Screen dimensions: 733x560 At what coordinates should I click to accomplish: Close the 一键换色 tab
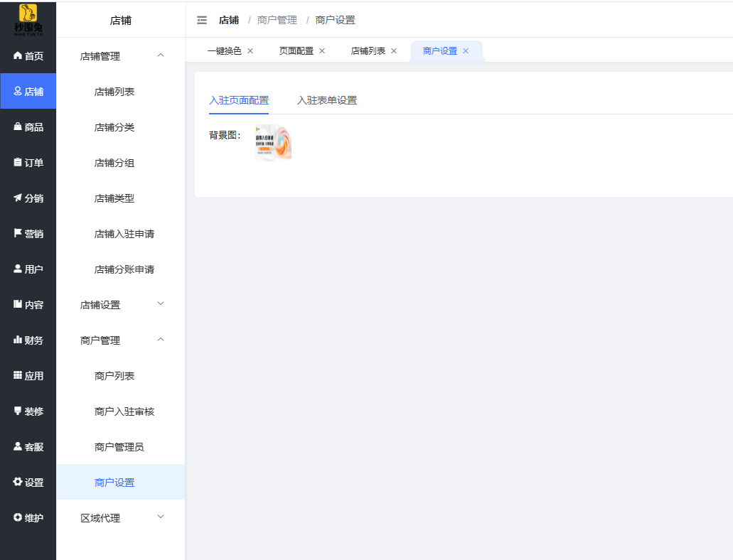pyautogui.click(x=250, y=51)
